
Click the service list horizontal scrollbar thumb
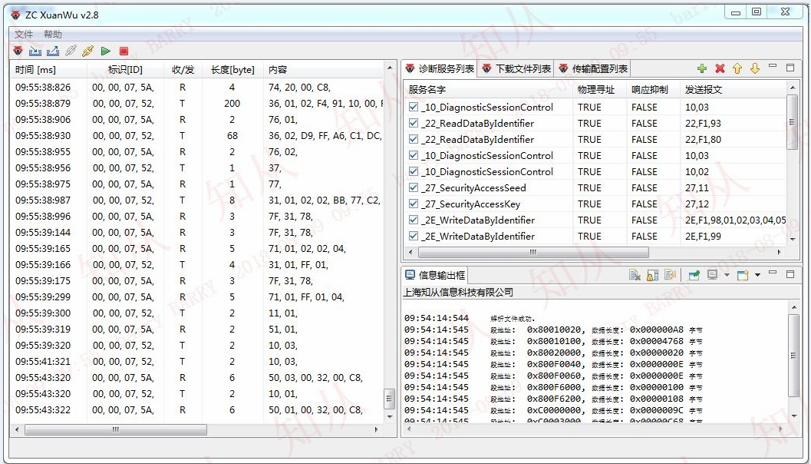click(533, 252)
